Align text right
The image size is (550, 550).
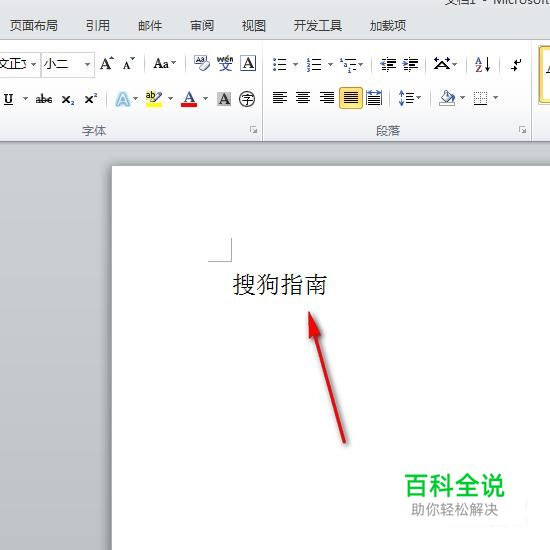pos(327,98)
